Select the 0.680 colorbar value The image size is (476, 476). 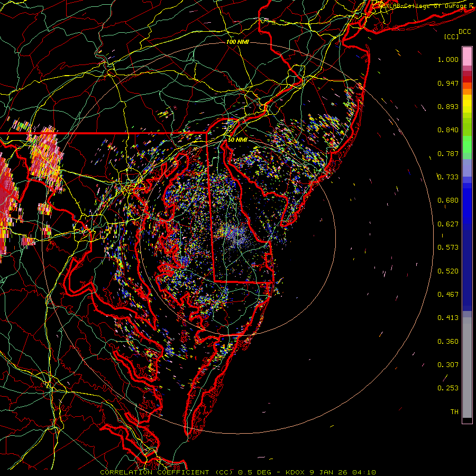[448, 200]
